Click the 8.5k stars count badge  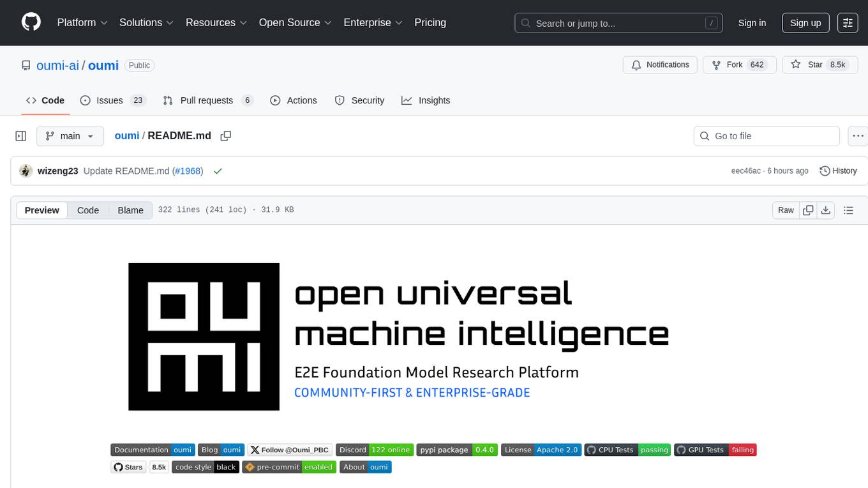159,467
